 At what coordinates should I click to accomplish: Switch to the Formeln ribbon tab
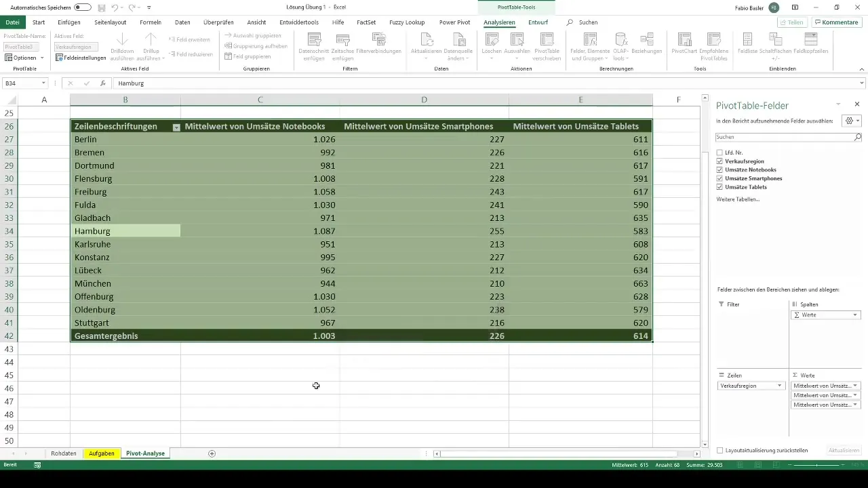click(x=151, y=22)
